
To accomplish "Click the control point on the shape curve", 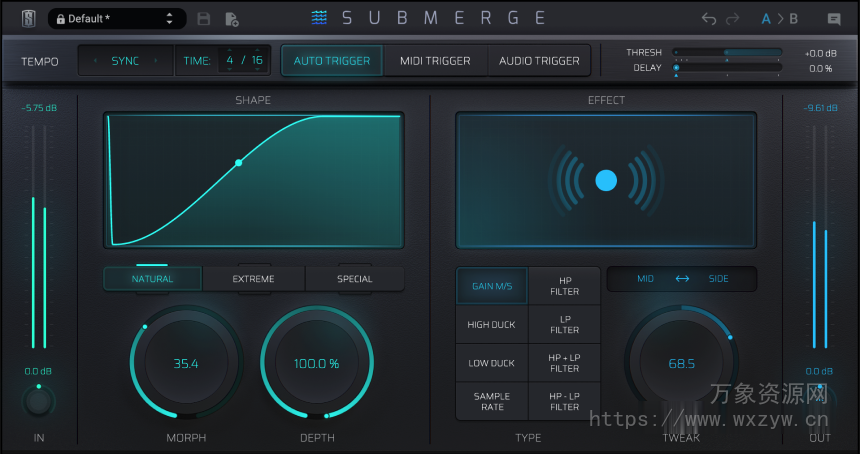I will (239, 163).
